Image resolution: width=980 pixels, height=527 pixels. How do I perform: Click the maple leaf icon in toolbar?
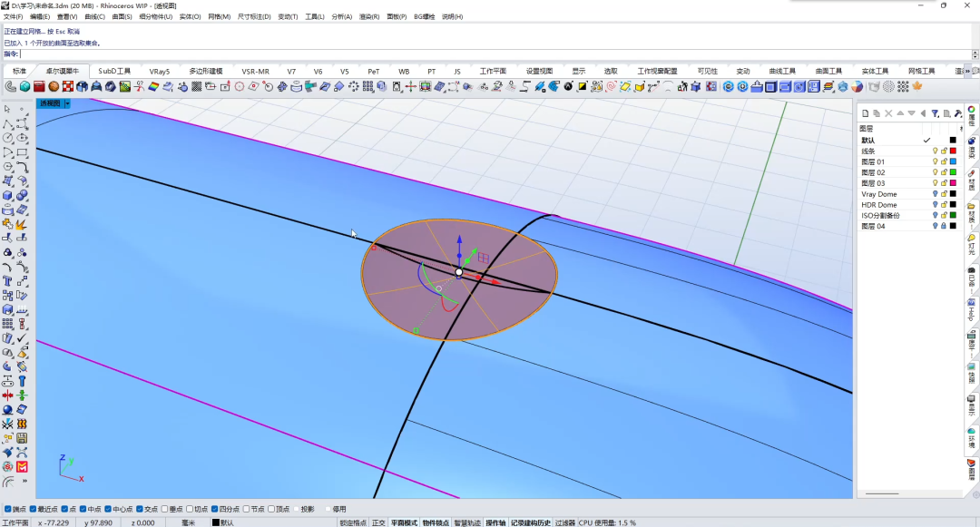[x=917, y=87]
